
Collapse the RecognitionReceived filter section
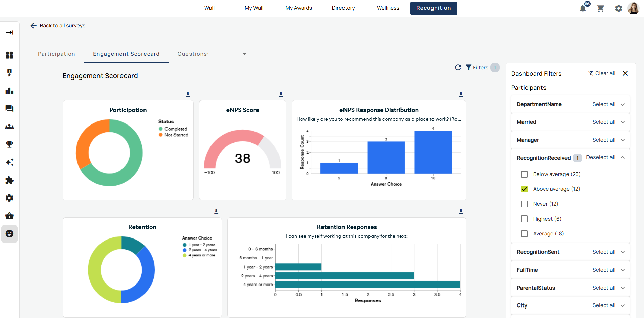click(x=623, y=157)
